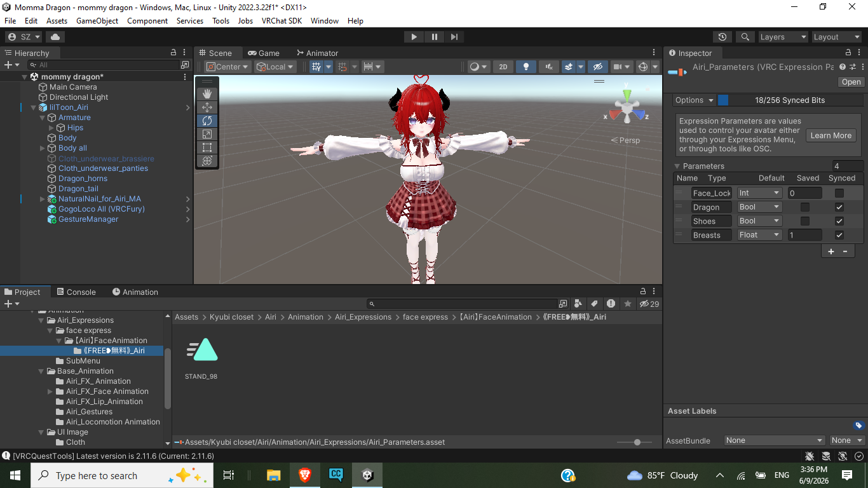
Task: Open the GameObject menu
Action: click(97, 21)
